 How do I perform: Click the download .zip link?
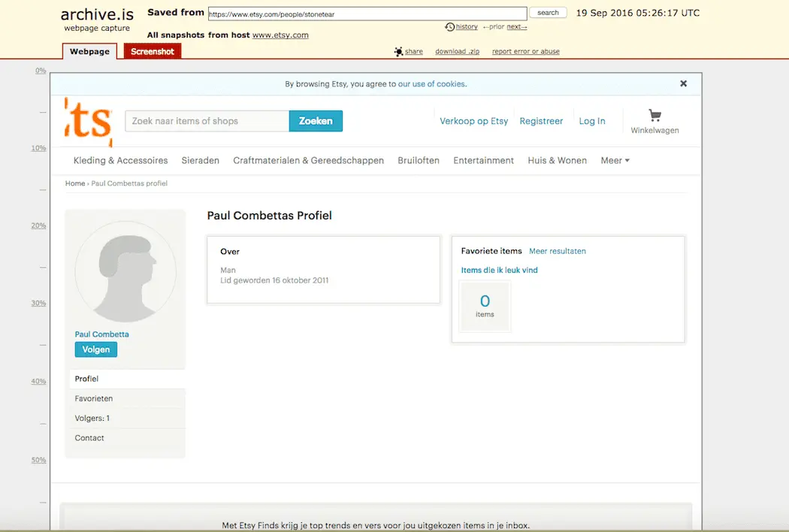[x=455, y=52]
